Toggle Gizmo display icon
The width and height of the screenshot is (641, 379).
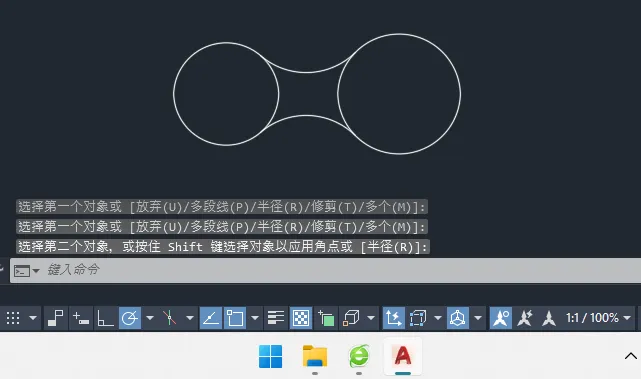pyautogui.click(x=457, y=318)
